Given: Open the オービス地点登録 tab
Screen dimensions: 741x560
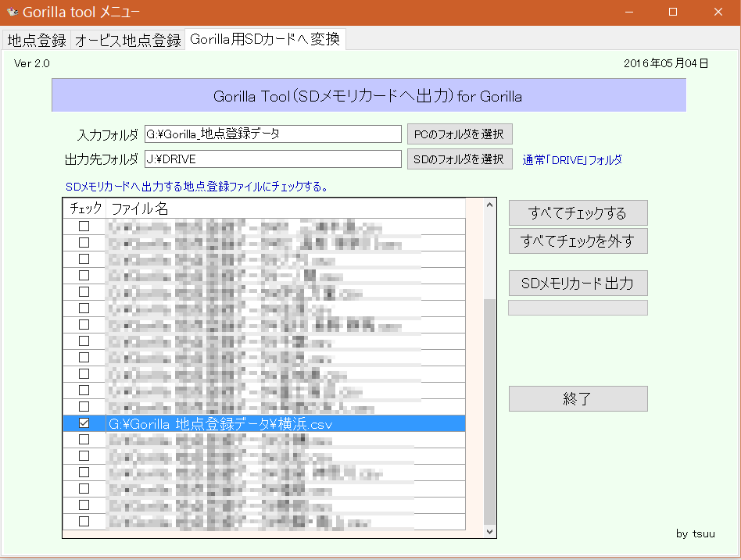Looking at the screenshot, I should [x=127, y=41].
